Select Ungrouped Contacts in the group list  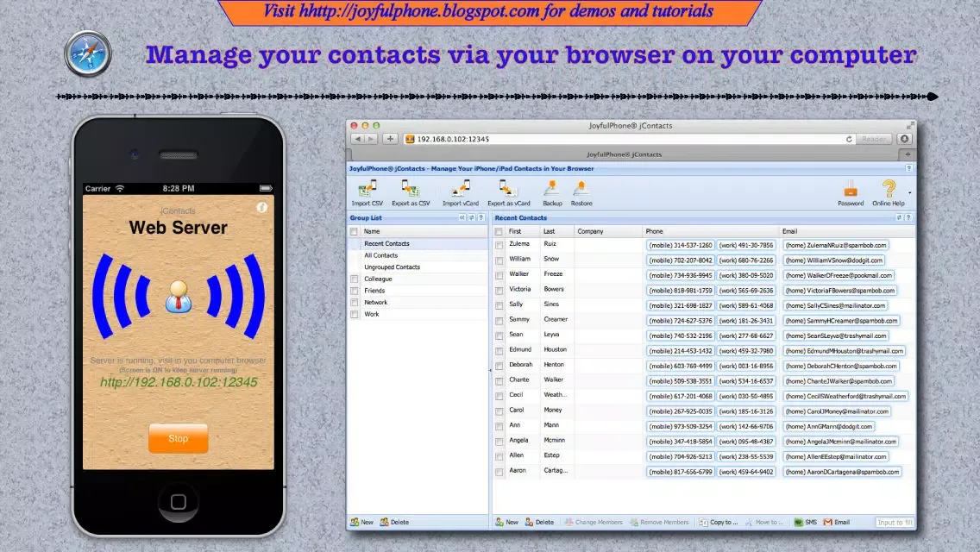point(392,267)
